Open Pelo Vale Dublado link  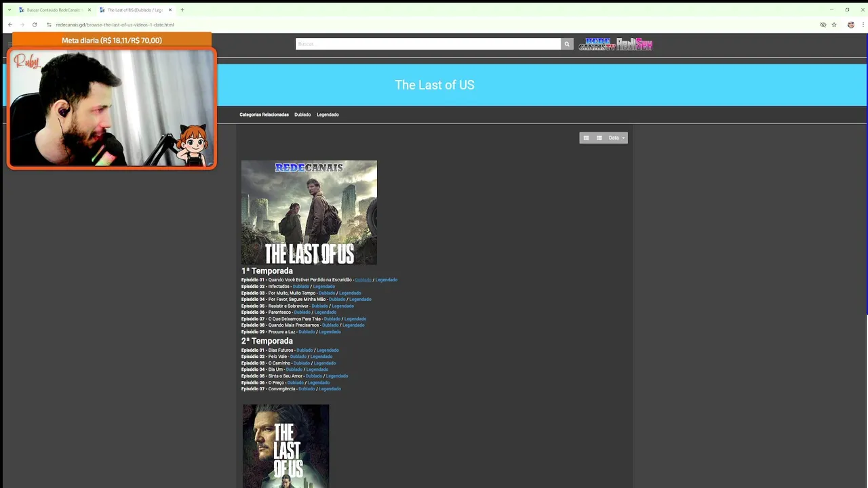tap(298, 357)
